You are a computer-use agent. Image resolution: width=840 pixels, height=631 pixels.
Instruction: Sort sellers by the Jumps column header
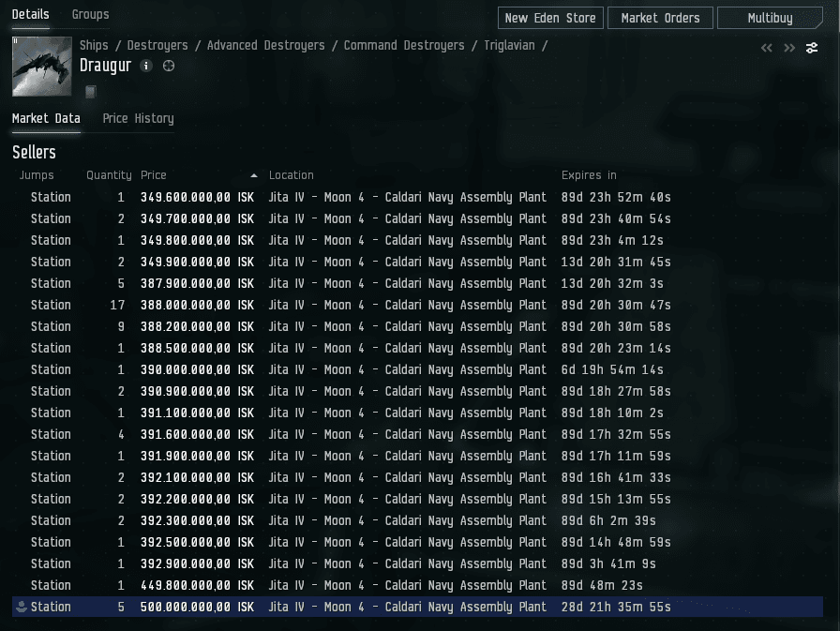coord(37,175)
